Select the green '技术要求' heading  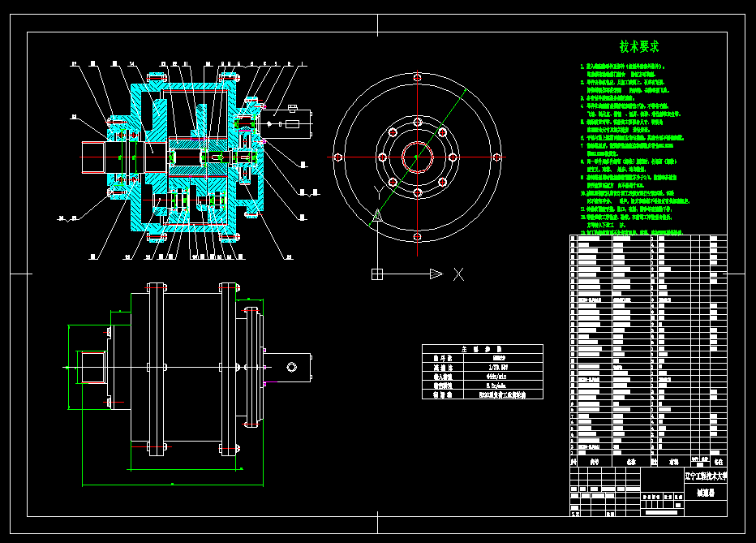[x=639, y=47]
